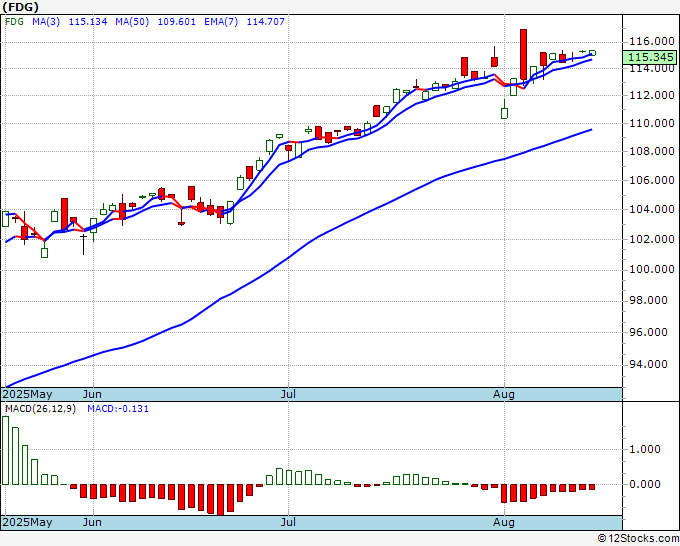This screenshot has width=680, height=546.
Task: Click the (FDG) chart title
Action: (x=20, y=7)
